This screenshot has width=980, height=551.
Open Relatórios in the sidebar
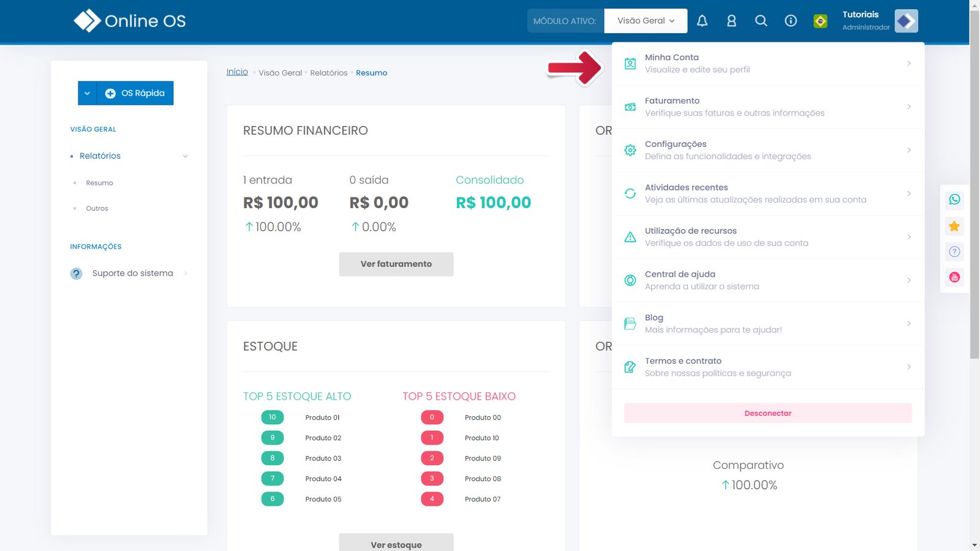[x=100, y=156]
